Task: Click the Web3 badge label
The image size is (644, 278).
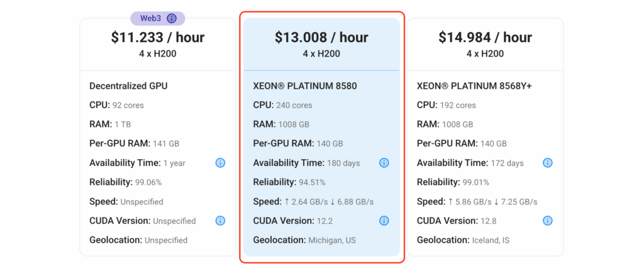Action: pyautogui.click(x=151, y=18)
